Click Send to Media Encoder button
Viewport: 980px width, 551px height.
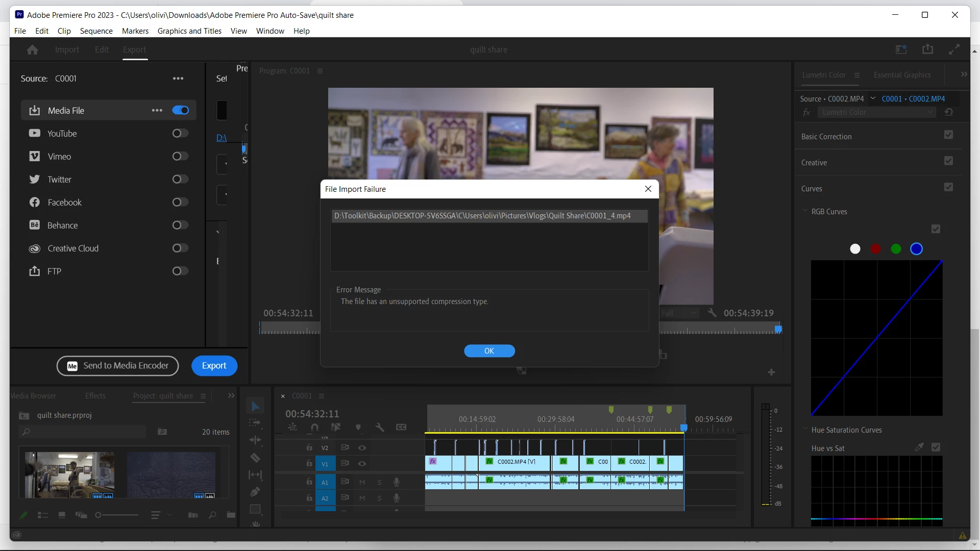[x=117, y=366]
